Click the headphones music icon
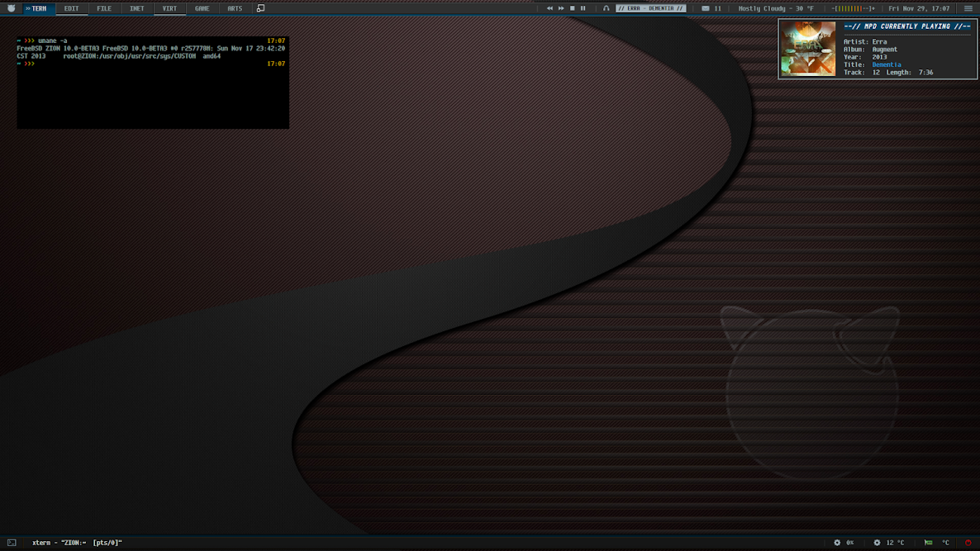This screenshot has height=551, width=980. [x=606, y=8]
